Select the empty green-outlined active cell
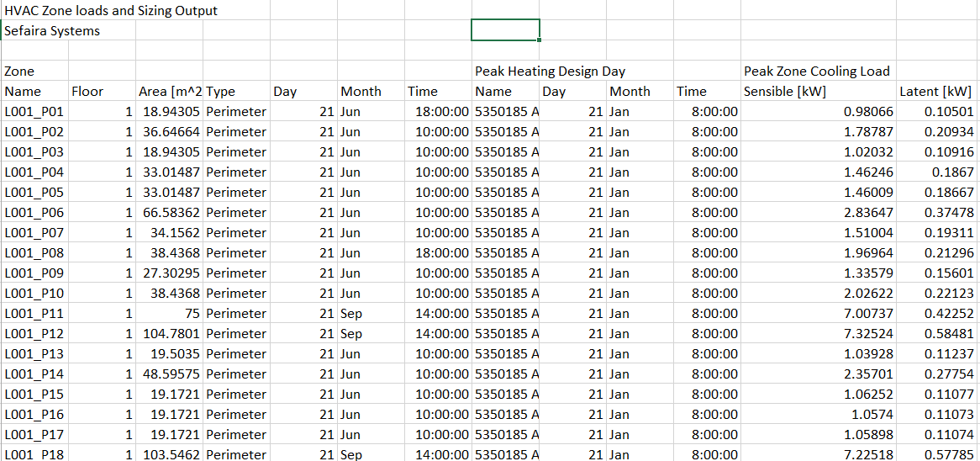The width and height of the screenshot is (980, 461). (x=505, y=30)
